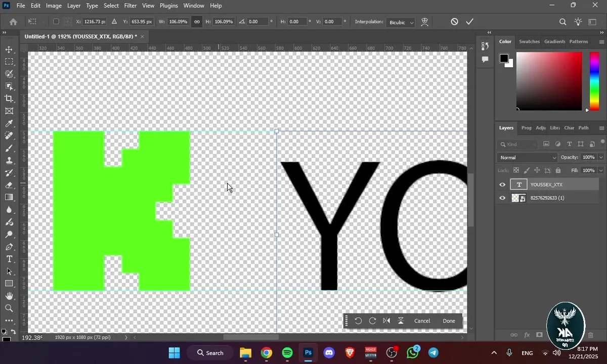Hide the 82576292633 (1) layer

pyautogui.click(x=502, y=198)
